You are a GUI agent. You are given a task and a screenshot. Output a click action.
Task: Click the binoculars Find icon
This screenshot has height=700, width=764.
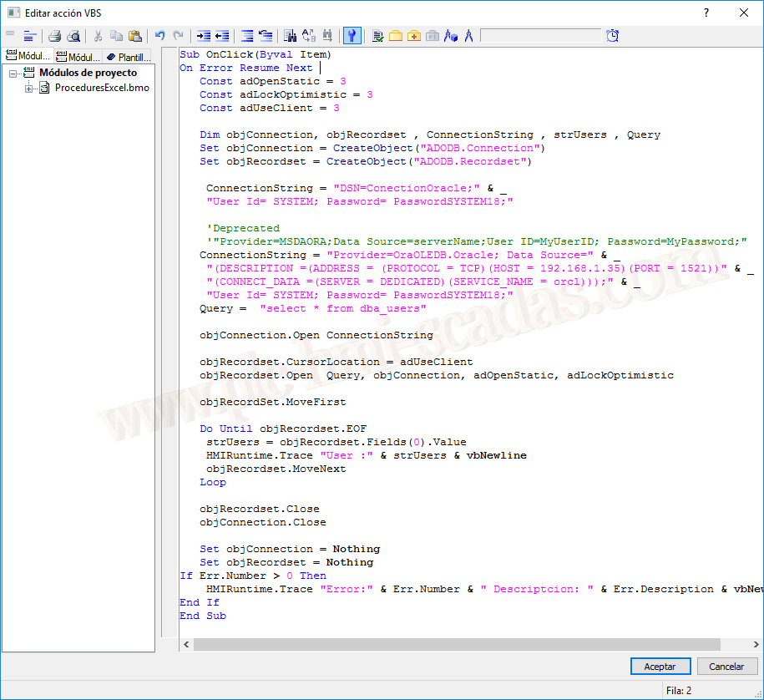[290, 36]
